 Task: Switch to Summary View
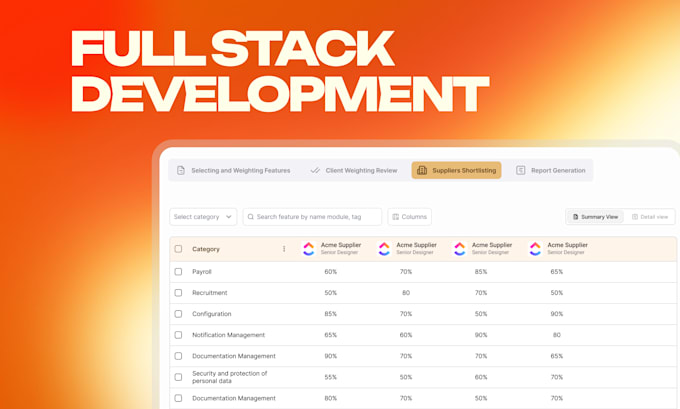pos(595,217)
